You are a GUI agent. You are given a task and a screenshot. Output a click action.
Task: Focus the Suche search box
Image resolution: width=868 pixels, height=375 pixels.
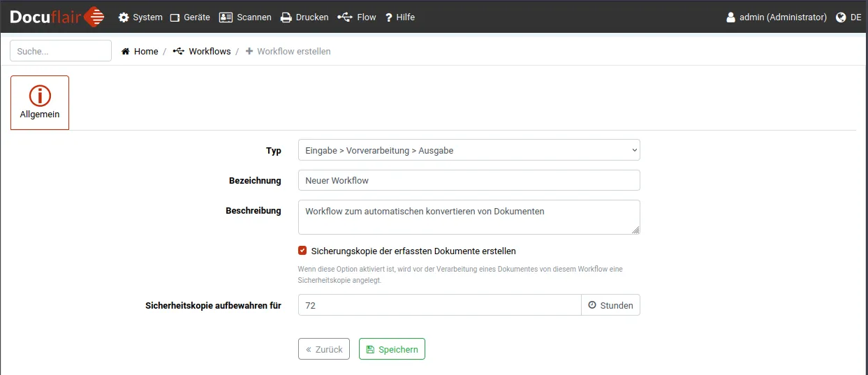61,51
